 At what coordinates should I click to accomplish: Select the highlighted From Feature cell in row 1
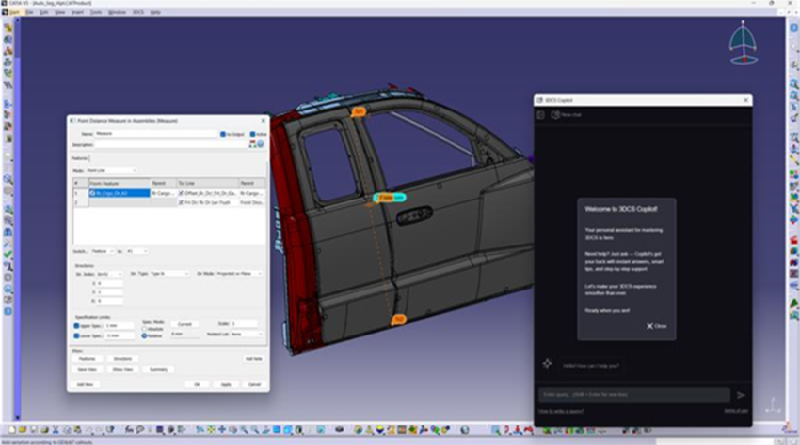click(119, 193)
